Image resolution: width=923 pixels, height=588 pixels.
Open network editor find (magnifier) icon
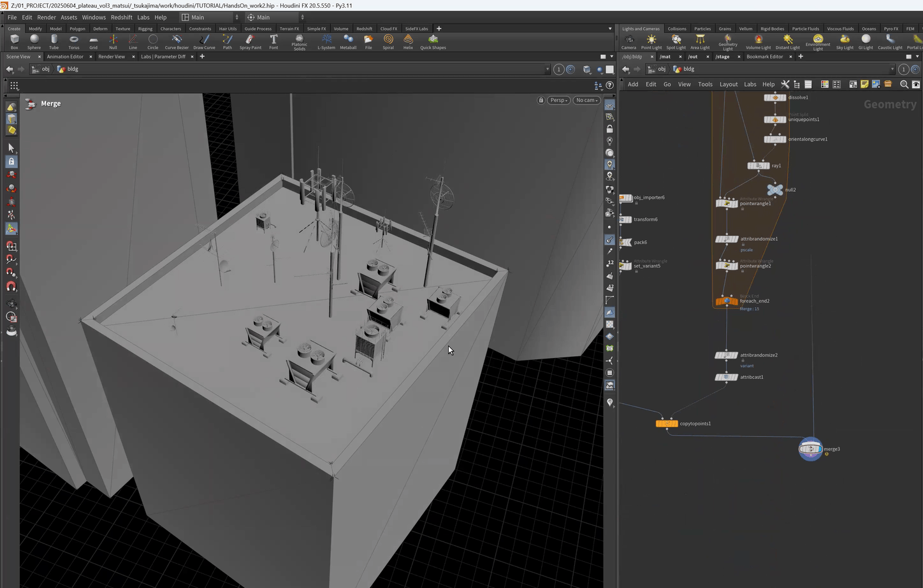click(904, 84)
